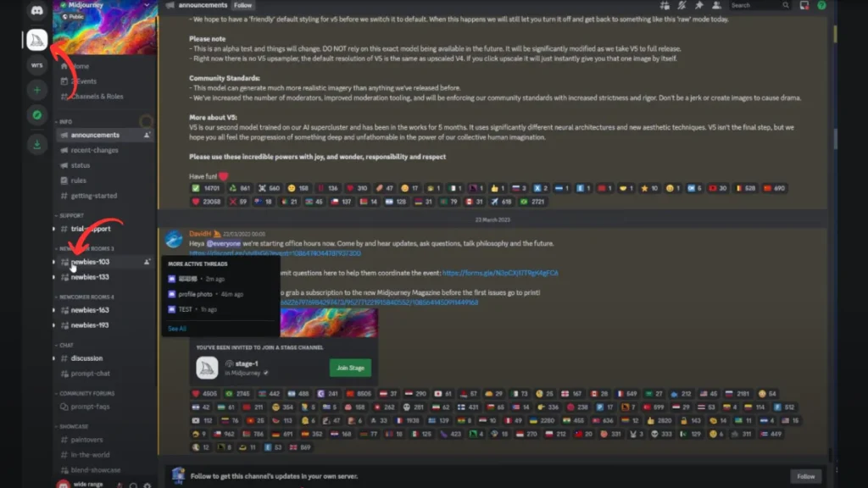This screenshot has width=868, height=488.
Task: Open the Inbox icon in header
Action: coord(804,6)
